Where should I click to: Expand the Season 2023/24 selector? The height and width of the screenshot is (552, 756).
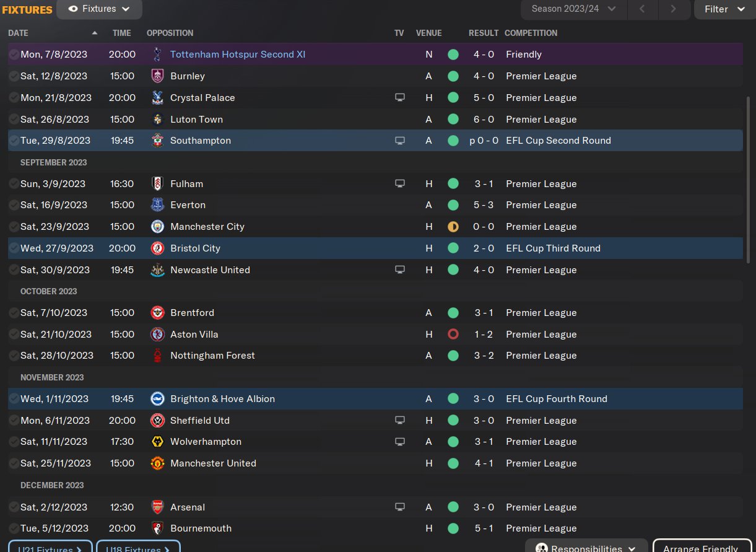click(574, 9)
